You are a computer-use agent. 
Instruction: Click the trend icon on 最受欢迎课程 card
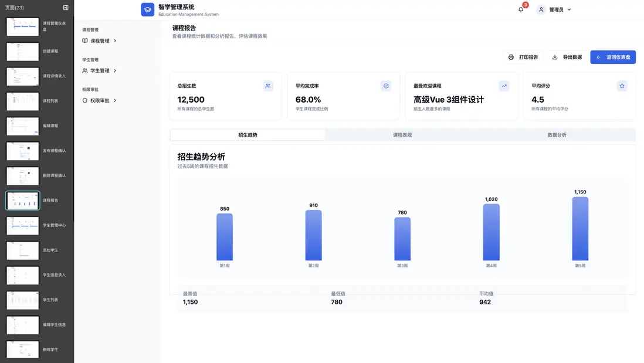coord(504,86)
